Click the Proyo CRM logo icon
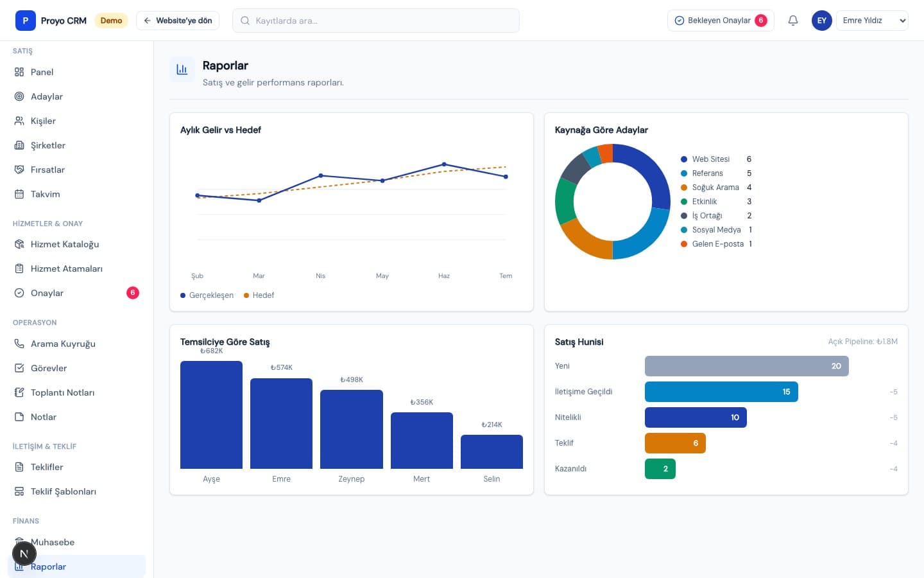Screen dimensions: 924x578 (26, 21)
